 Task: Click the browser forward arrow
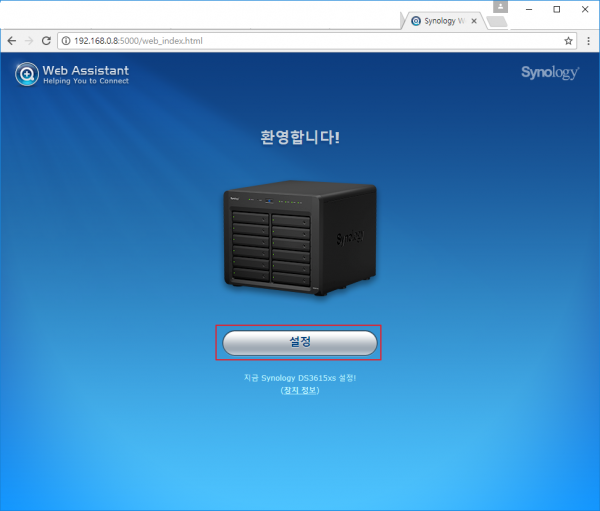click(32, 41)
